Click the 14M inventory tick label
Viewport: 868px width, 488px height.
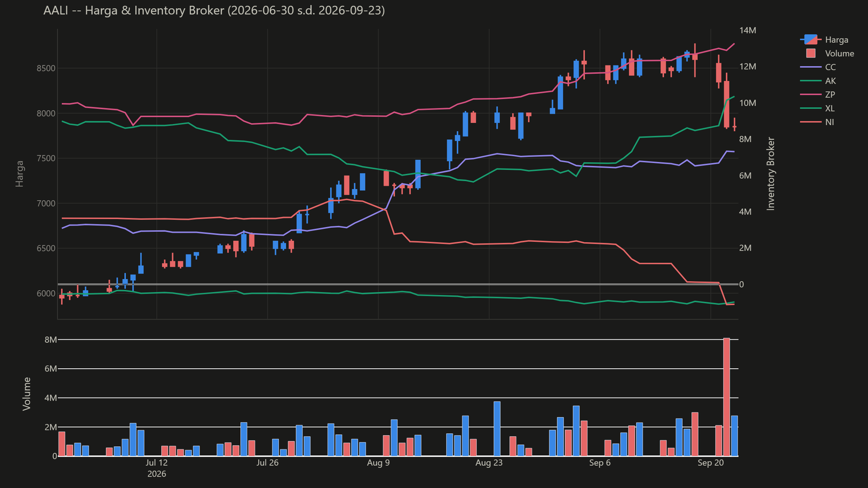(748, 30)
